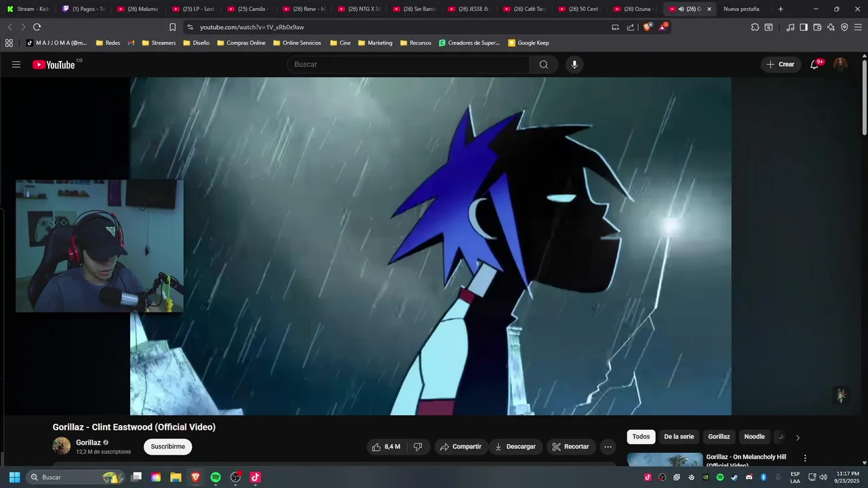This screenshot has width=868, height=488.
Task: Open the Windows Start menu
Action: [x=14, y=477]
